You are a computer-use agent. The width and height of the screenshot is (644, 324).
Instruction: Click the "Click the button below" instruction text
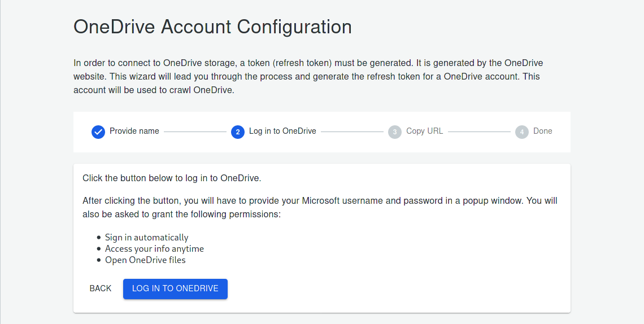pyautogui.click(x=172, y=178)
